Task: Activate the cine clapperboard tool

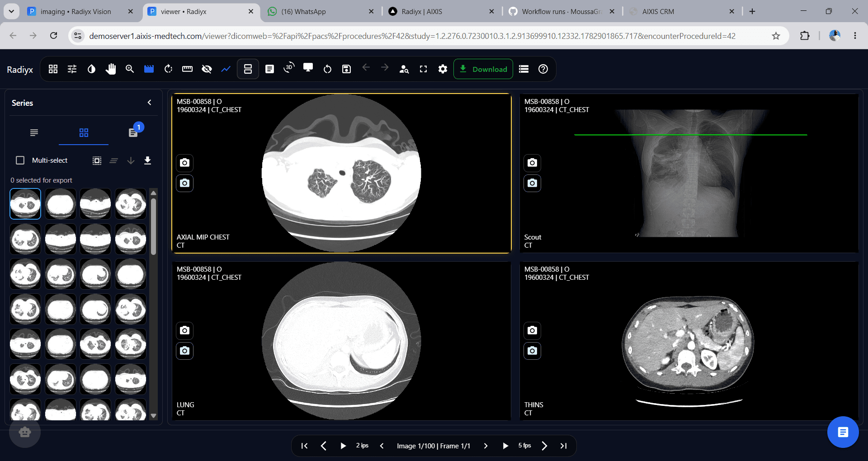Action: pos(149,69)
